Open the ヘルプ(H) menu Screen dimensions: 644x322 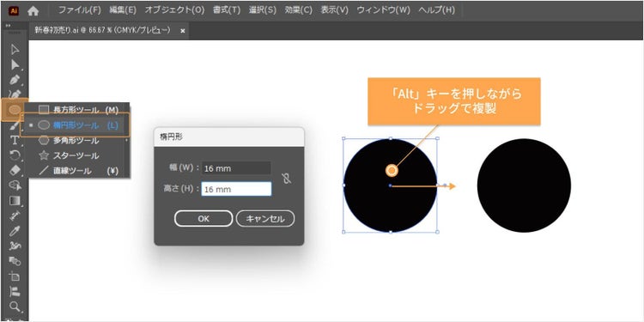(437, 10)
